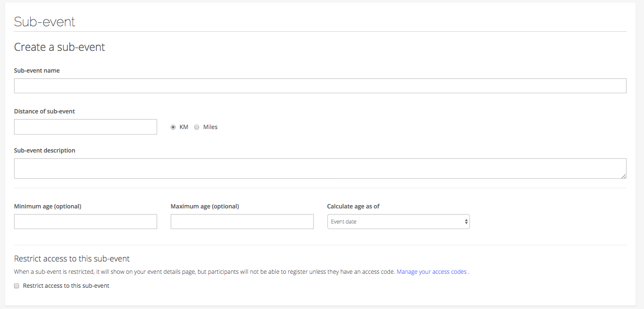Focus the Maximum age input field
644x309 pixels.
[x=242, y=222]
